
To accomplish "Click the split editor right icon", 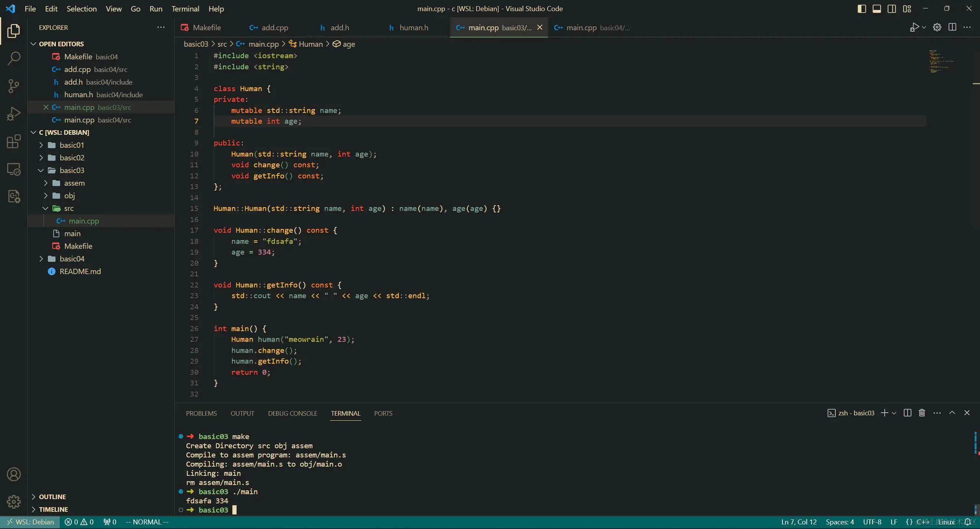I will click(952, 27).
